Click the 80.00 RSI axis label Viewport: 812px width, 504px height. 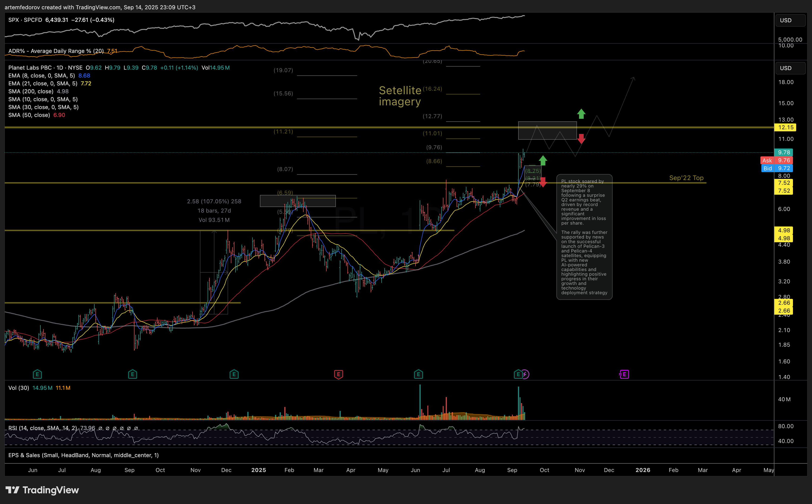tap(786, 426)
